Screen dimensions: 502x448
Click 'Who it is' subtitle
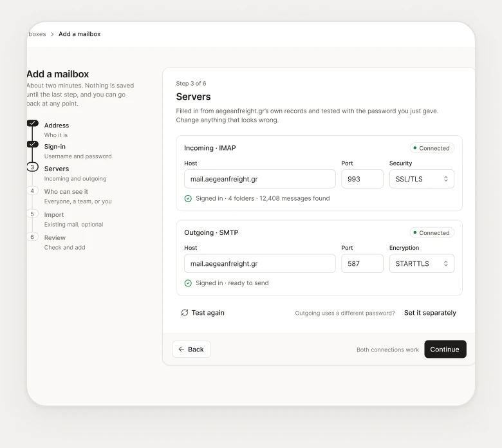click(x=56, y=135)
